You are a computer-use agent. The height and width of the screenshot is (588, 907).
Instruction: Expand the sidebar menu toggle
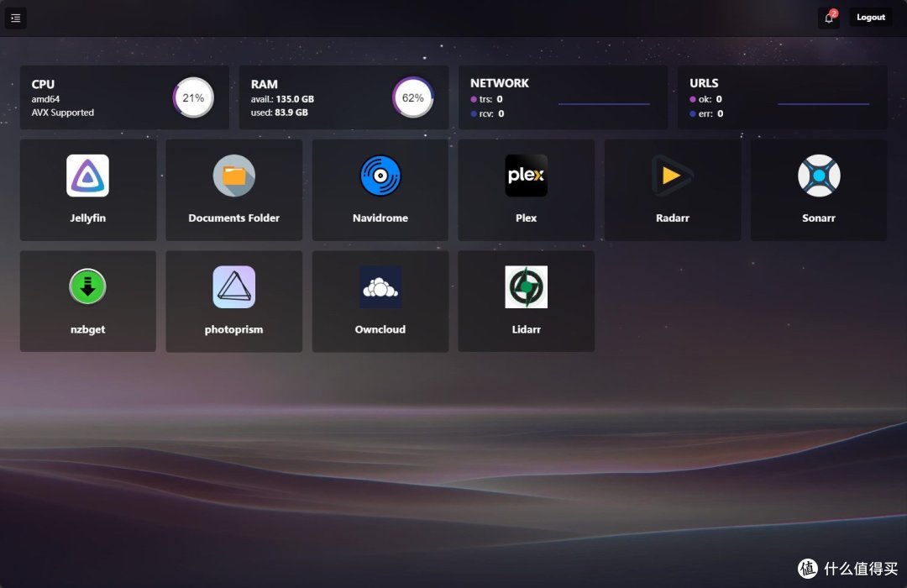(x=16, y=18)
